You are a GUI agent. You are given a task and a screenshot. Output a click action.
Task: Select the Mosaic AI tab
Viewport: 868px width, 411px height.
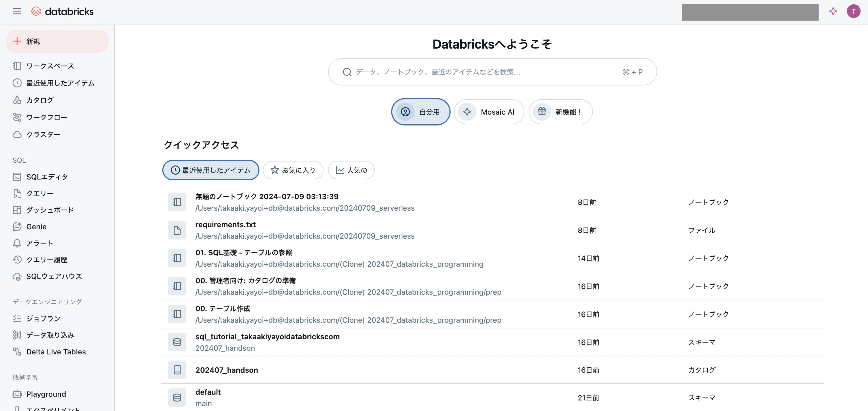pyautogui.click(x=489, y=111)
